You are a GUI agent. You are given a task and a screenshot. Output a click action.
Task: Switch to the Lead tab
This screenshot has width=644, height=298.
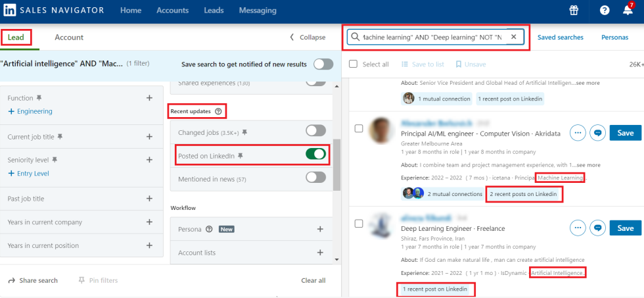click(16, 37)
